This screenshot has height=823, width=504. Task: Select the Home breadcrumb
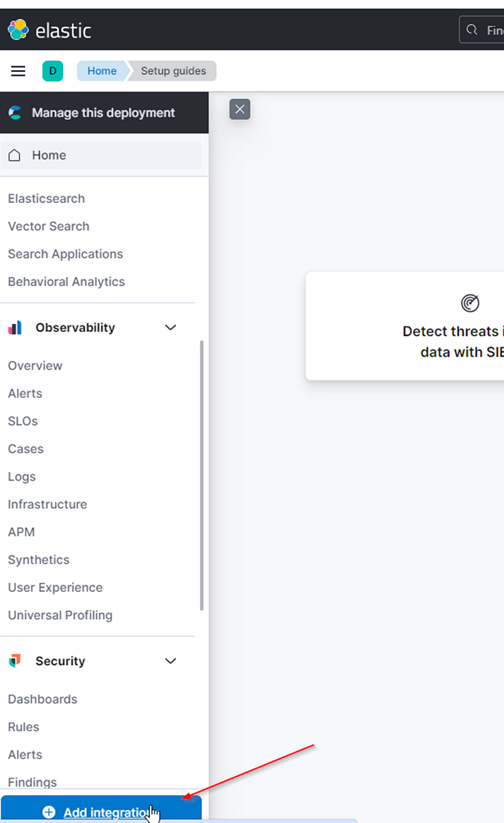click(x=101, y=71)
